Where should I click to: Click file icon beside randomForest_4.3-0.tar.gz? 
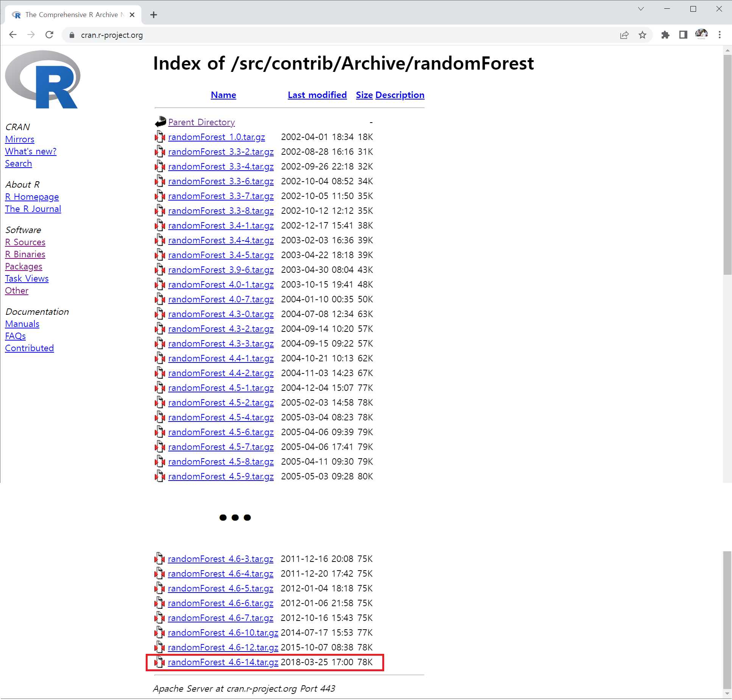coord(160,314)
